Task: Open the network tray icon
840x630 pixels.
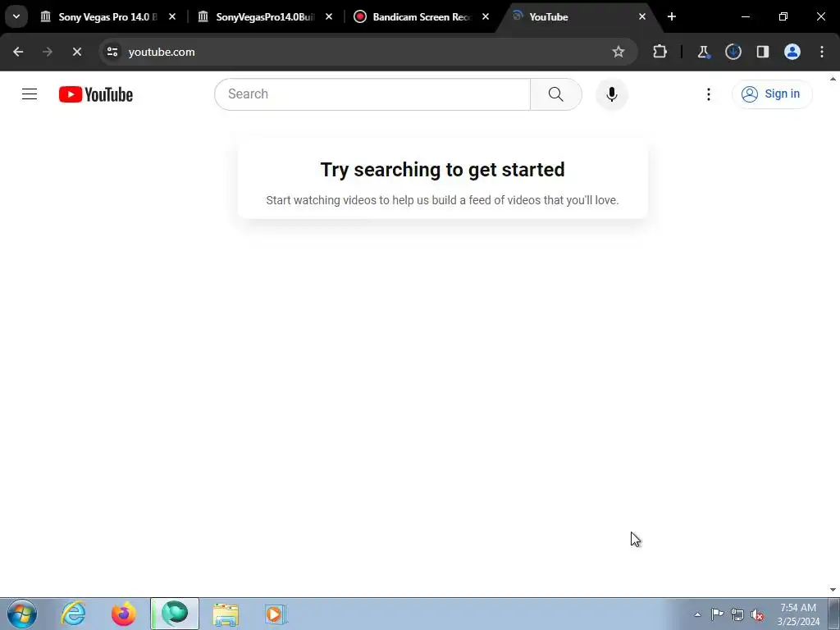Action: (x=737, y=614)
